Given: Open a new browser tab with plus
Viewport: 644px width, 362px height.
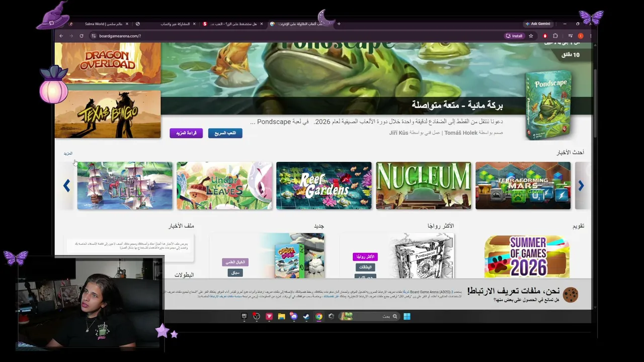Looking at the screenshot, I should point(339,24).
